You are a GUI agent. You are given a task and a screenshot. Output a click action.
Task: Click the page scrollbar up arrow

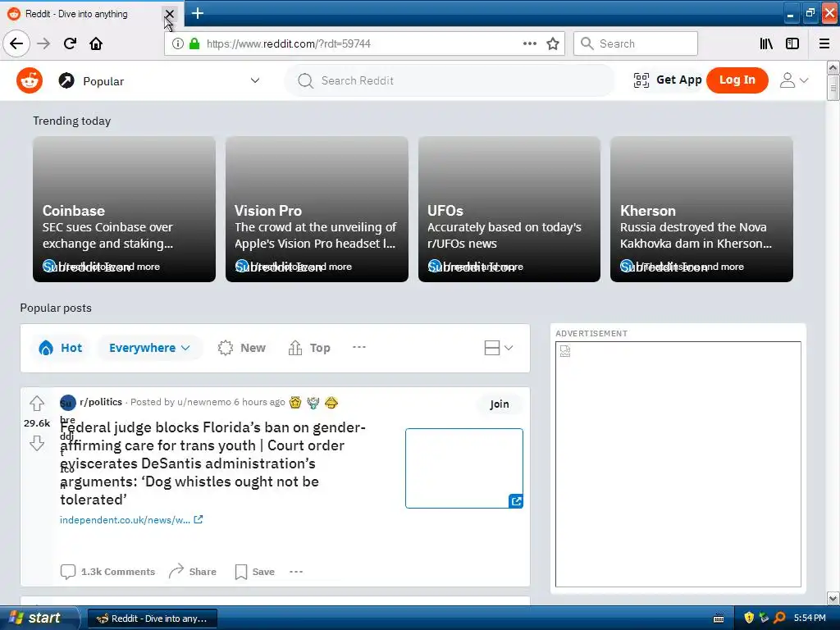click(x=833, y=67)
